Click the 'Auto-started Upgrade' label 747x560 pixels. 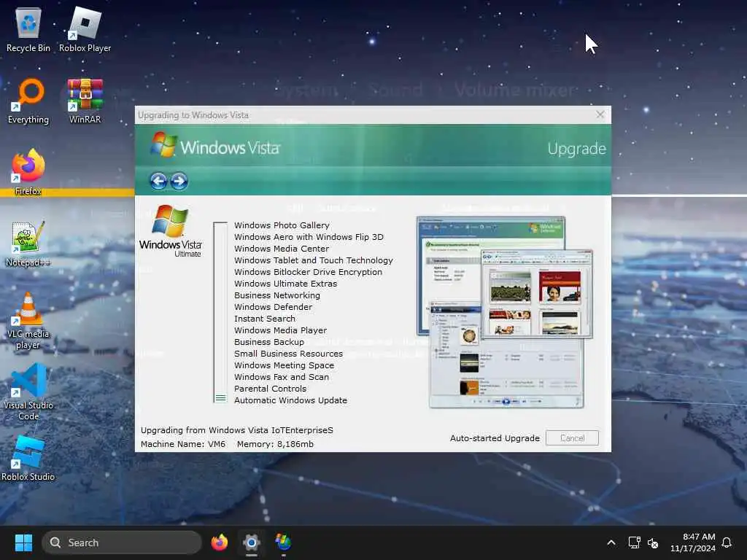[x=495, y=438]
